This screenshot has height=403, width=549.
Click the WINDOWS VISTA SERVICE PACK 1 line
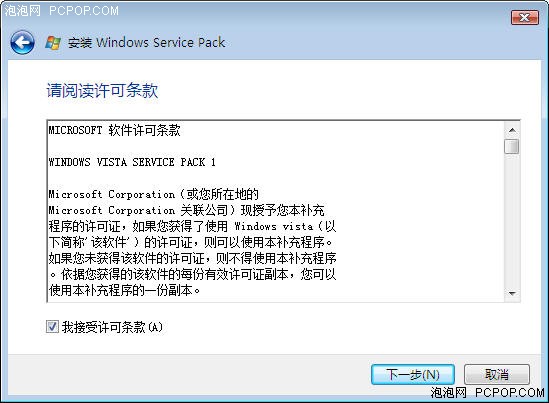tap(132, 162)
